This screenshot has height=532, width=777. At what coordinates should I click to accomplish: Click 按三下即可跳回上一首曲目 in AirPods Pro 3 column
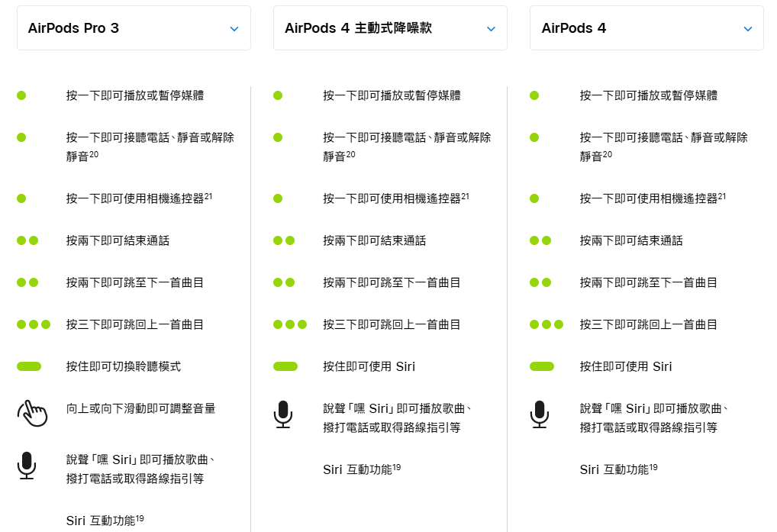point(135,324)
